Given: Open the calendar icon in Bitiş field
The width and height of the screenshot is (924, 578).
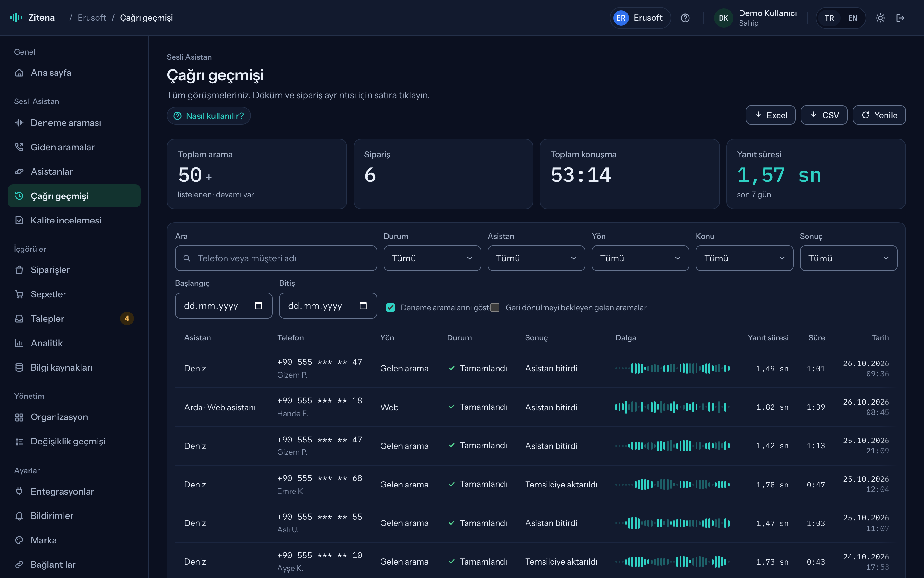Looking at the screenshot, I should (x=363, y=305).
